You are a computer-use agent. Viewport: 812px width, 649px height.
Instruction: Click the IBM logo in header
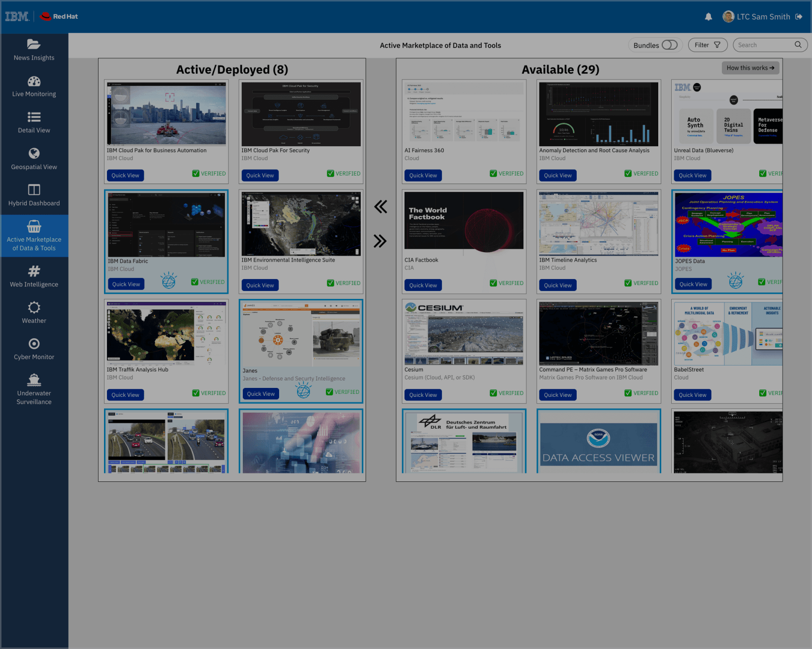point(17,16)
